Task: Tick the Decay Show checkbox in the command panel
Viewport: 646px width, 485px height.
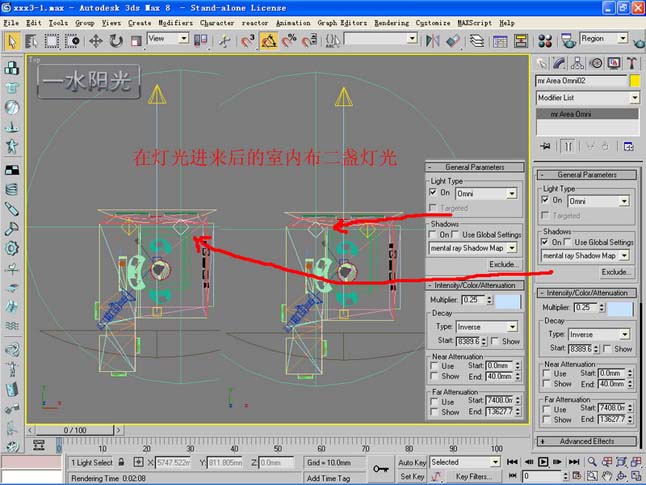Action: tap(608, 348)
